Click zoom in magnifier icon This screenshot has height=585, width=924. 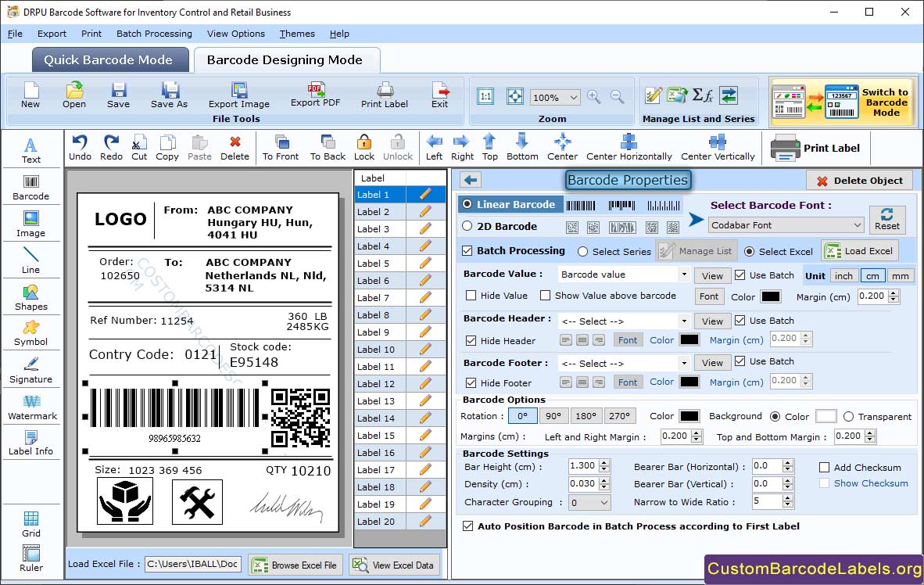[594, 97]
